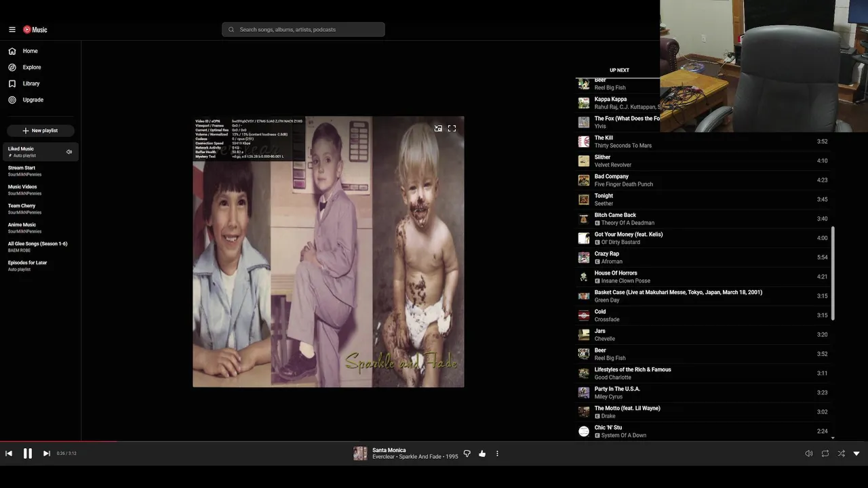
Task: Dislike Santa Monica
Action: pos(467,453)
